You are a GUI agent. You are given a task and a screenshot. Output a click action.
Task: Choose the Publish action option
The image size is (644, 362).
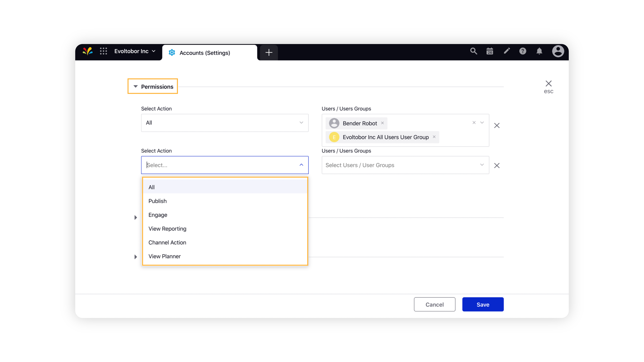(225, 201)
